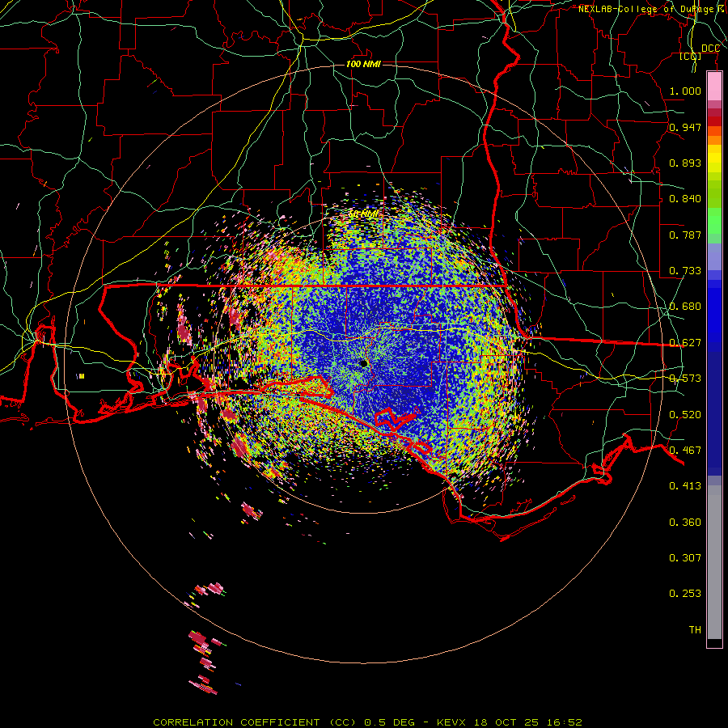The height and width of the screenshot is (728, 728).
Task: Select the 0.680 scale value
Action: coord(685,307)
